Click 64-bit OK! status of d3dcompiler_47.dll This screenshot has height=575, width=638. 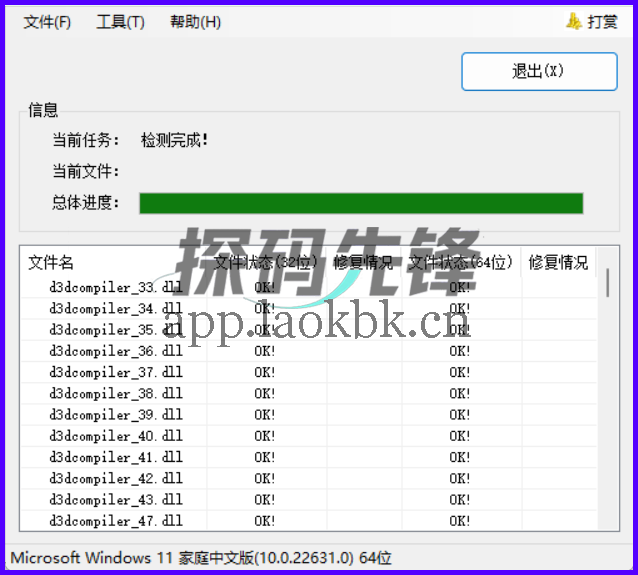tap(460, 520)
